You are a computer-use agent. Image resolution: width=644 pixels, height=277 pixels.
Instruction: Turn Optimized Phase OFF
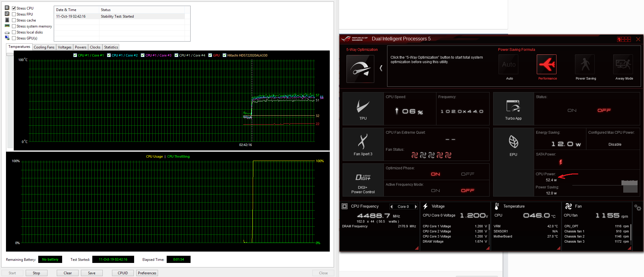(467, 174)
